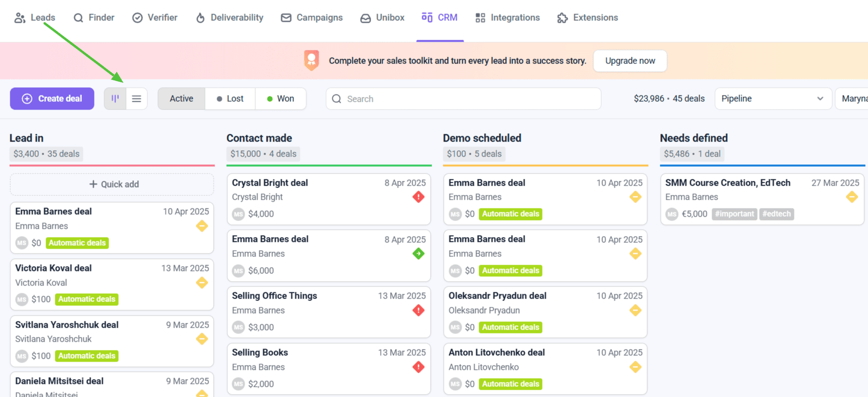Click yellow status icon on SMM Course Creation deal
The height and width of the screenshot is (397, 868).
click(852, 197)
